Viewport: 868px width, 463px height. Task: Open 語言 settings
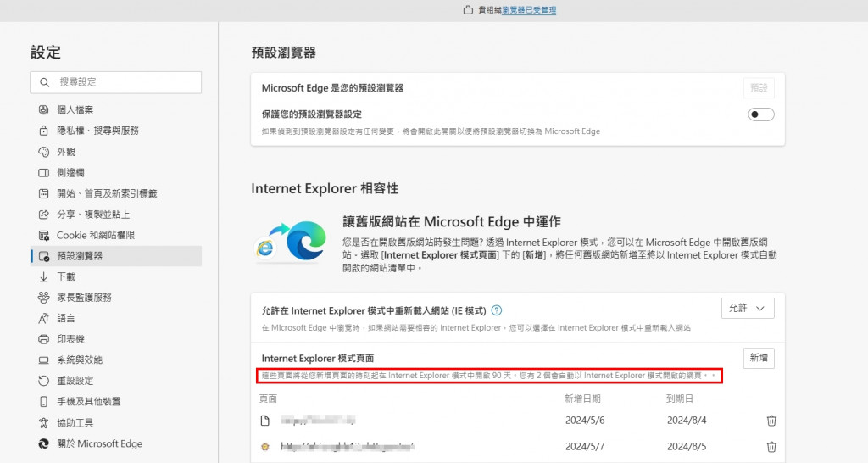point(115,319)
